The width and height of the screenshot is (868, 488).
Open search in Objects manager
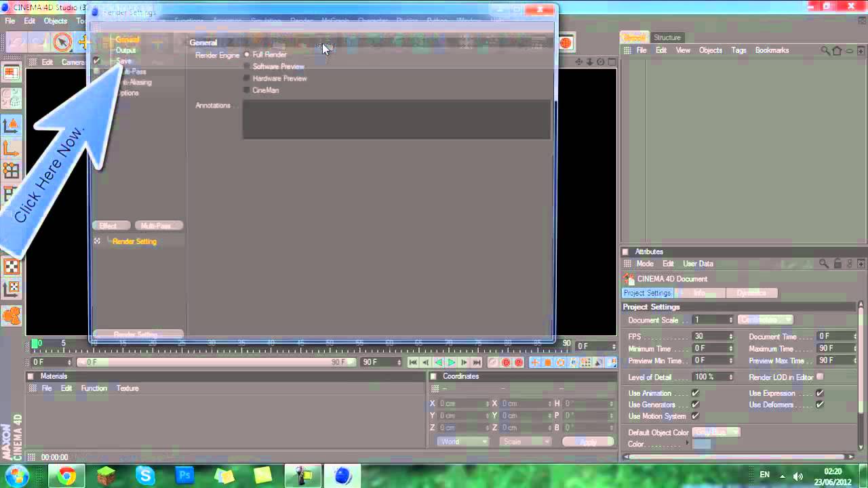coord(825,50)
